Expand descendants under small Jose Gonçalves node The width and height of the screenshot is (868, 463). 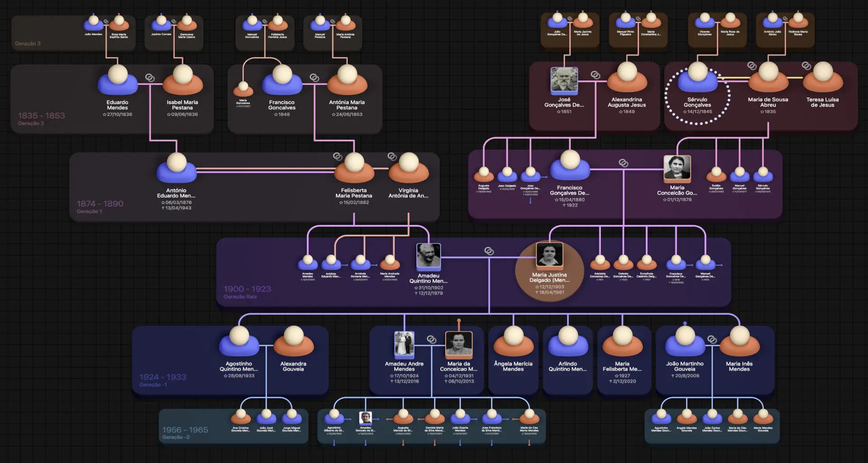click(530, 201)
